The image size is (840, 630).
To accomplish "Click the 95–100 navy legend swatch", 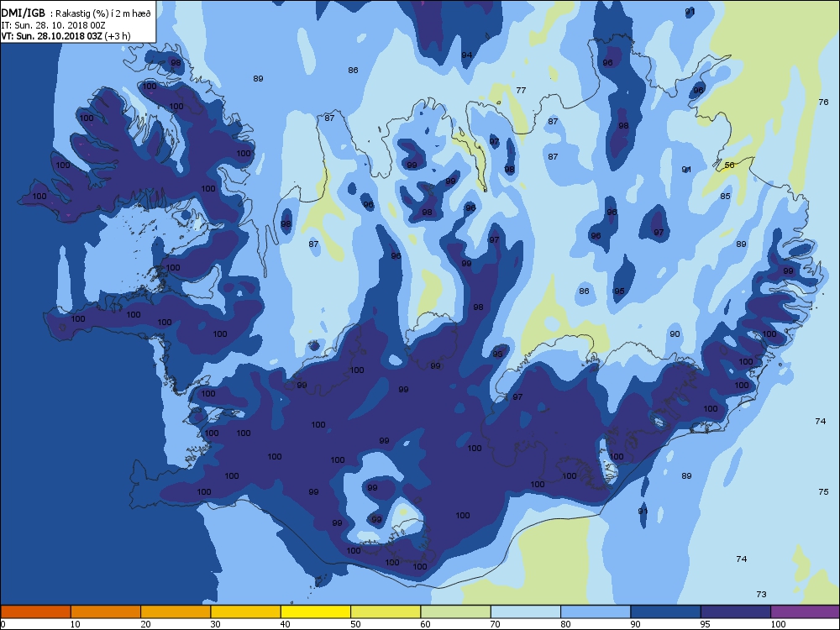I will [736, 612].
